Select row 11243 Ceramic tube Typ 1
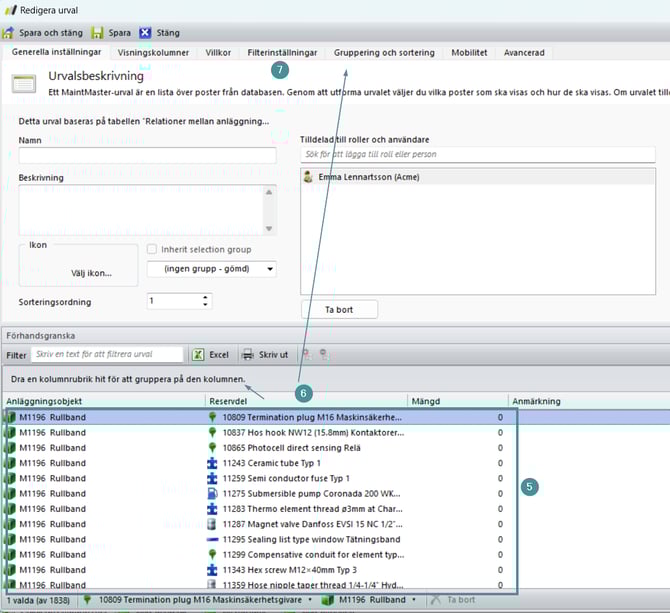The image size is (670, 613). 335,463
